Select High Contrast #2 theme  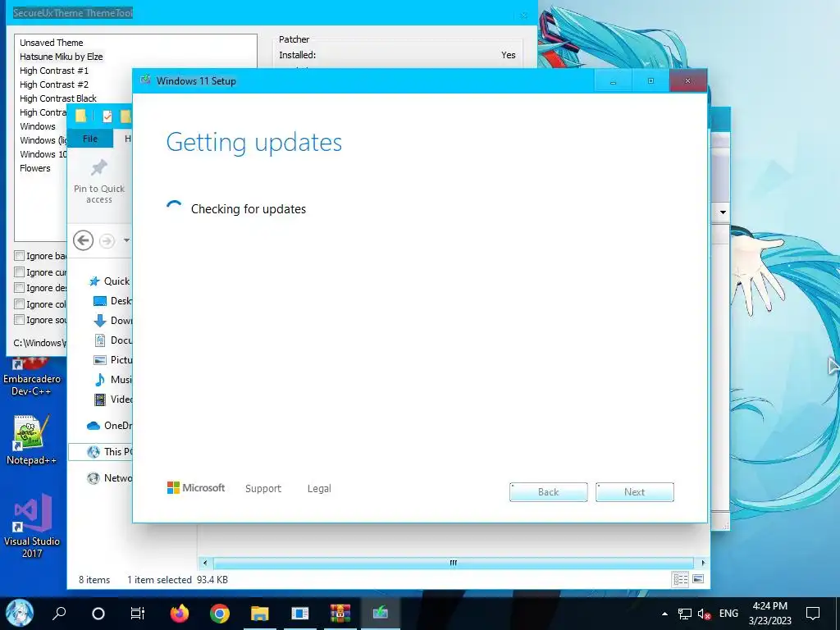pos(54,84)
